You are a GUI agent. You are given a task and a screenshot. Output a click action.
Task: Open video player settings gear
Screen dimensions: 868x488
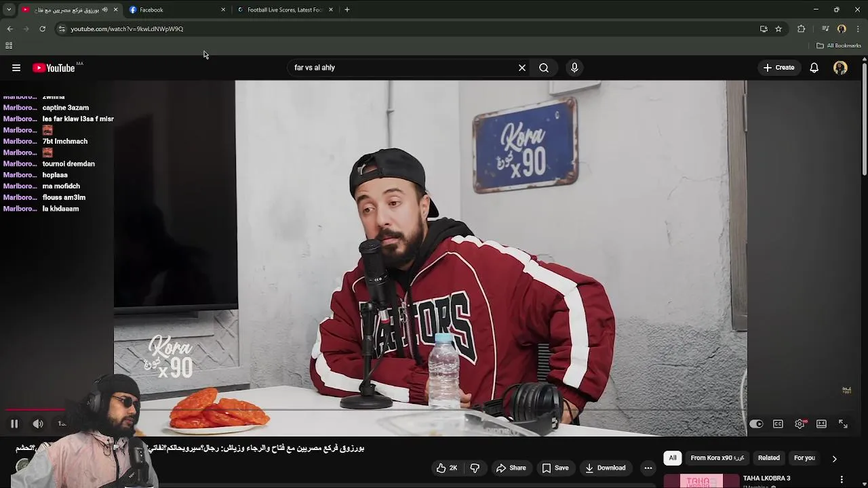coord(800,424)
